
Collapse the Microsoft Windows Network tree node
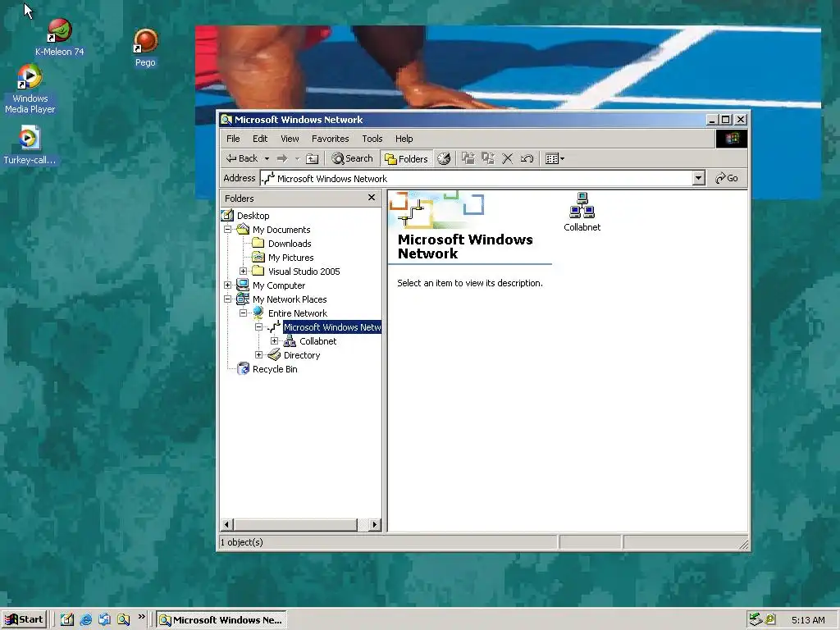tap(258, 326)
